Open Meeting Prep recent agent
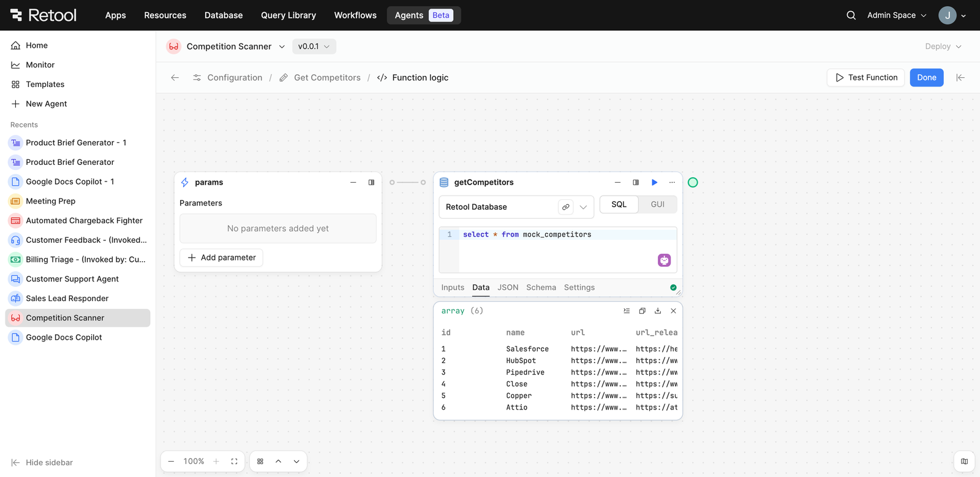 [78, 201]
